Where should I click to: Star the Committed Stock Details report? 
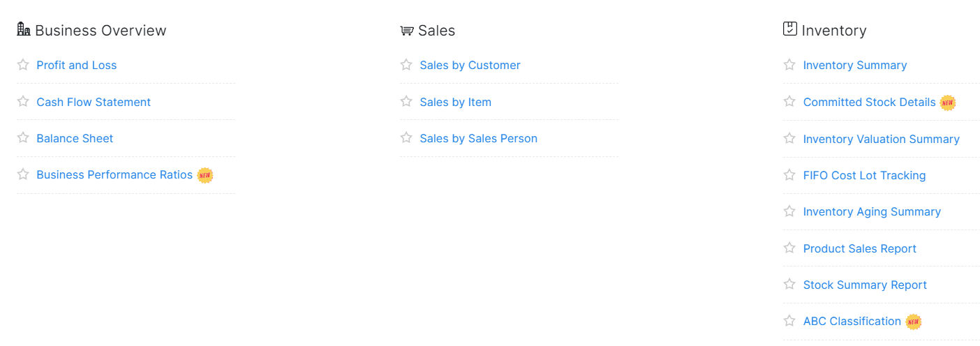coord(789,101)
